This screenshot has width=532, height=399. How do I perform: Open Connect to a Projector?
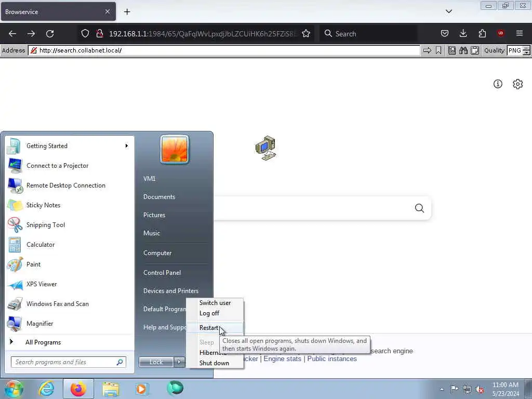point(70,166)
